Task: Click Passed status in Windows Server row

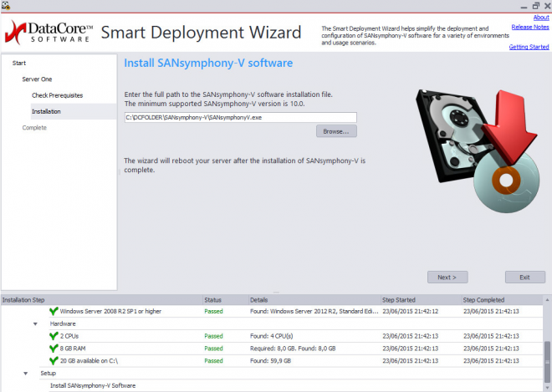Action: click(213, 311)
